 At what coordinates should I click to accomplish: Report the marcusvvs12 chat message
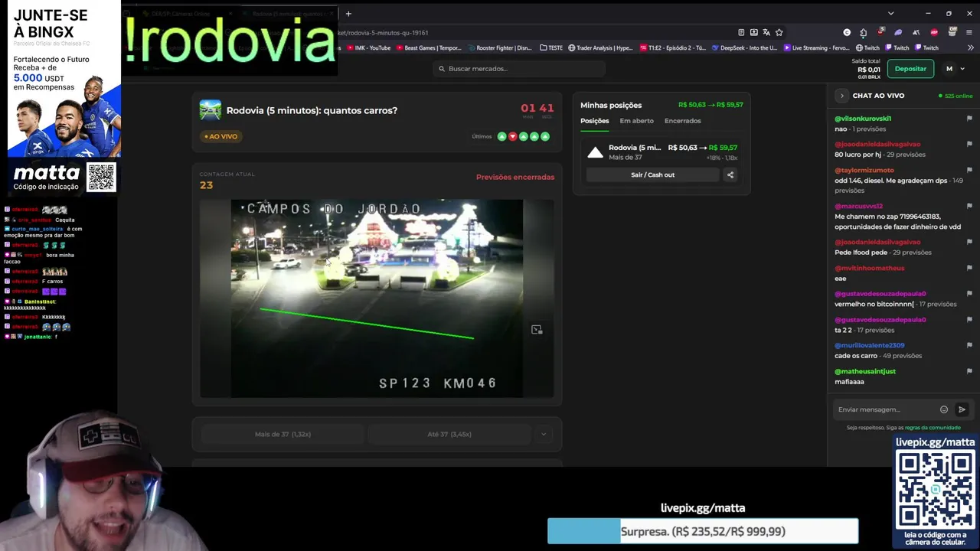pos(969,206)
